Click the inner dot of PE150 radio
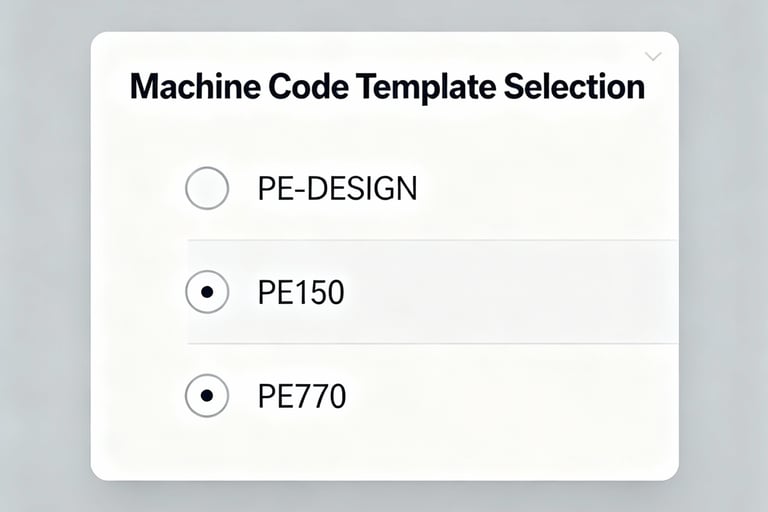This screenshot has width=768, height=512. coord(207,292)
